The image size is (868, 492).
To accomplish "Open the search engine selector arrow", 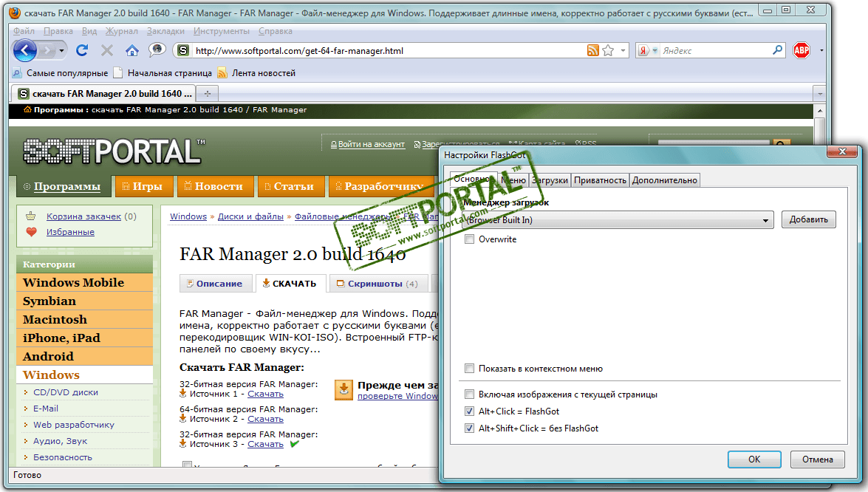I will pos(655,50).
